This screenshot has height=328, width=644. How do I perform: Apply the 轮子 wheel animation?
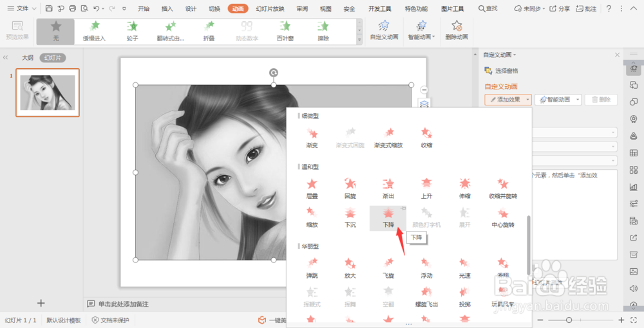click(x=132, y=31)
